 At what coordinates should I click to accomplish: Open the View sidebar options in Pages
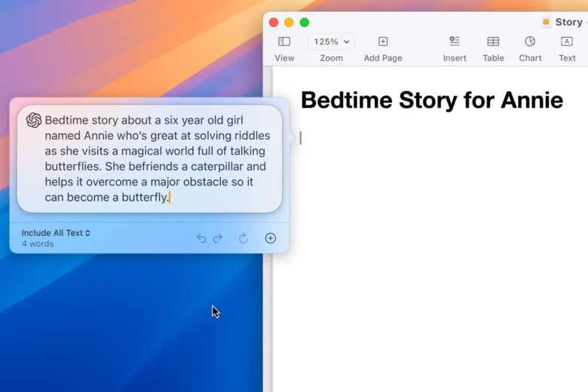pos(284,41)
